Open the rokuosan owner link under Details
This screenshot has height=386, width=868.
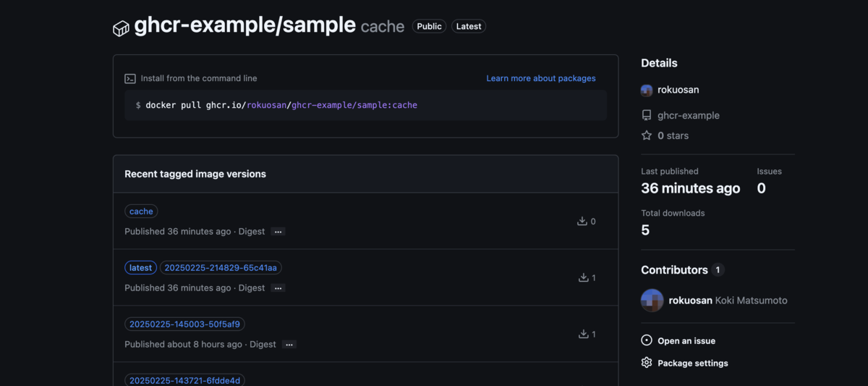pyautogui.click(x=678, y=90)
